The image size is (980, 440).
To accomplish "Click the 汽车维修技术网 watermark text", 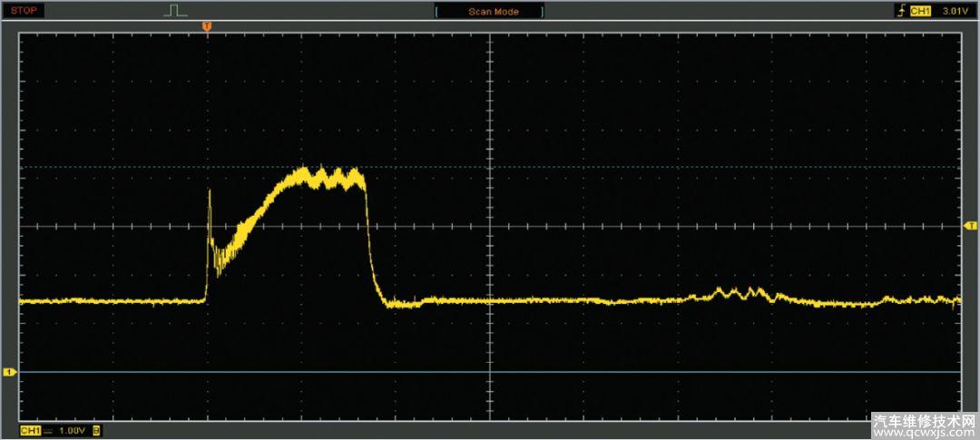I will (x=924, y=421).
